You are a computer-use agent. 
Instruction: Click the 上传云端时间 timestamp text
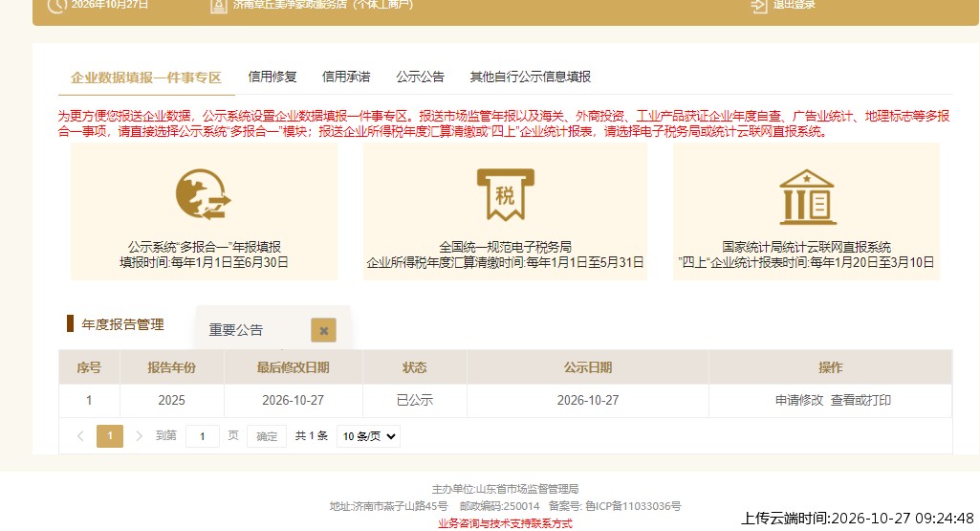pyautogui.click(x=858, y=519)
